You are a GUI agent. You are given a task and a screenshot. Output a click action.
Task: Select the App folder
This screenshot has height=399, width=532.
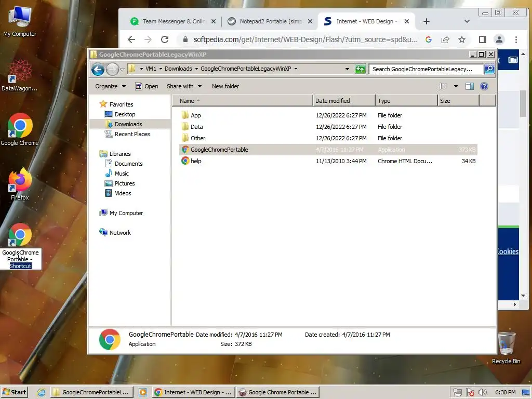pyautogui.click(x=328, y=115)
